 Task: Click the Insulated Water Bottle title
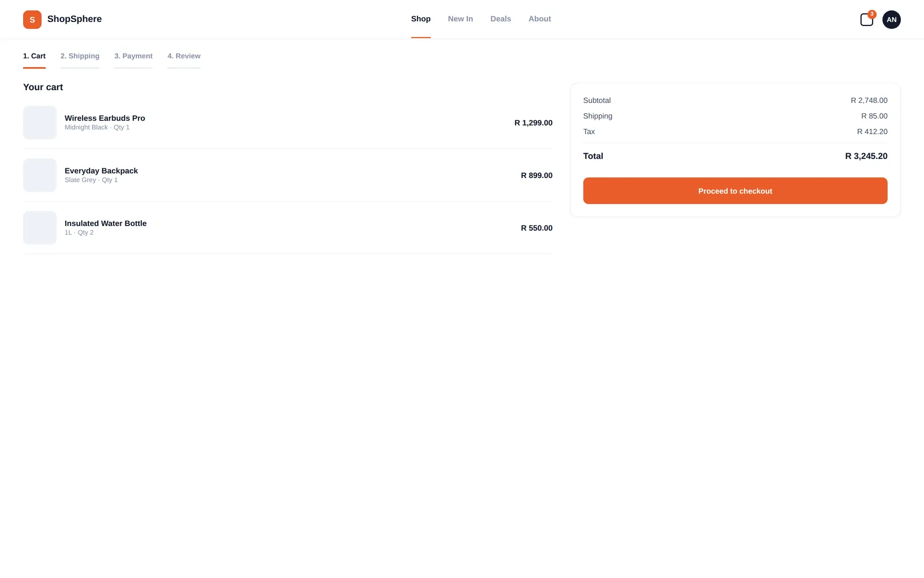click(106, 223)
